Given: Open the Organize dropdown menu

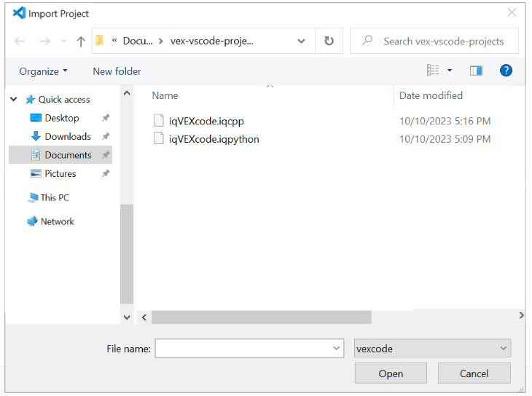Looking at the screenshot, I should click(43, 71).
